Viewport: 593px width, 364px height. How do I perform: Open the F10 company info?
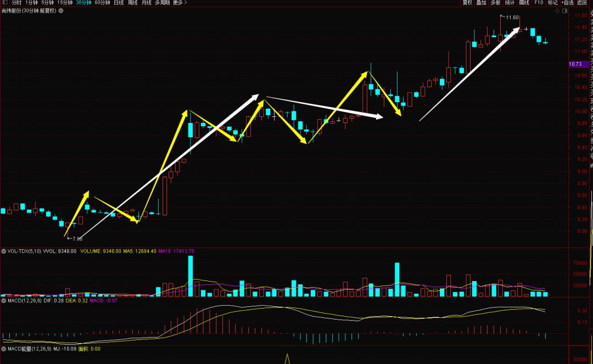539,3
